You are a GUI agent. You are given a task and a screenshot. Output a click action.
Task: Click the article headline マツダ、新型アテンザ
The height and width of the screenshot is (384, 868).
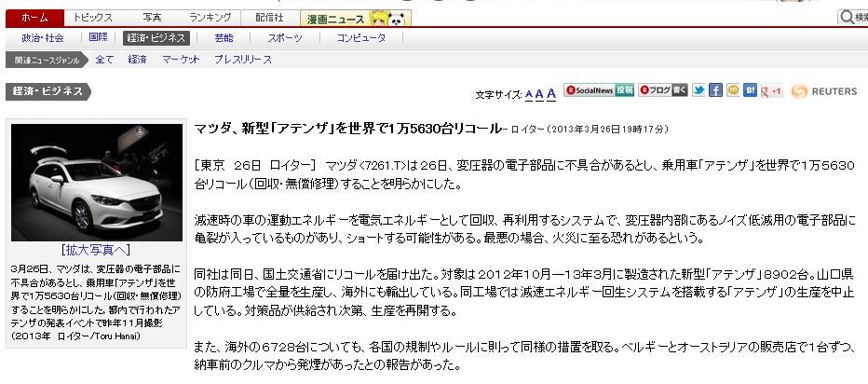[x=347, y=129]
